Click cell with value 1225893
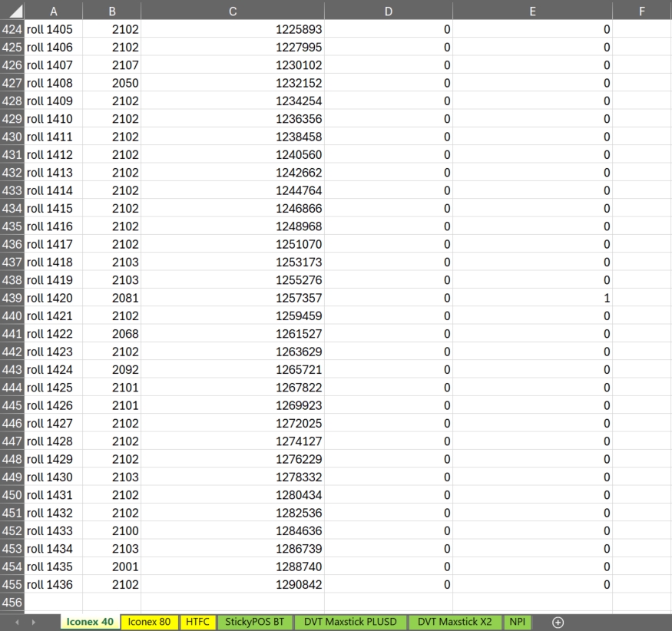Viewport: 672px width, 631px height. click(233, 29)
